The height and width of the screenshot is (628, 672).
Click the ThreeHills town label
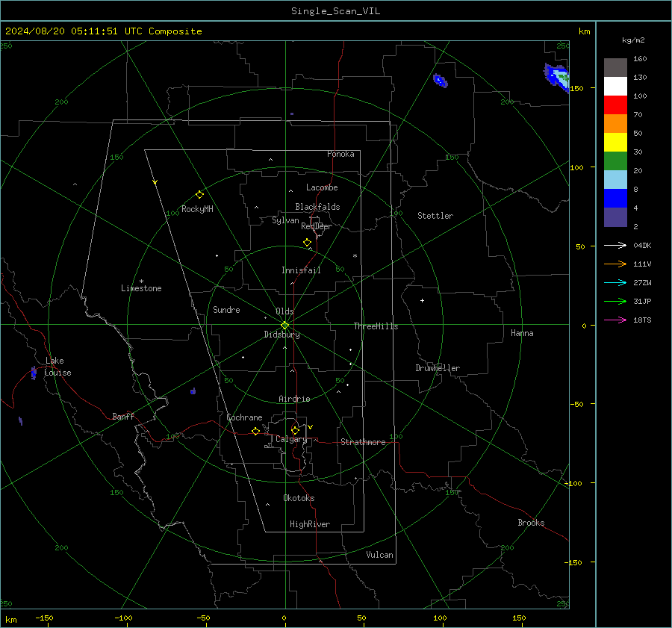point(376,326)
